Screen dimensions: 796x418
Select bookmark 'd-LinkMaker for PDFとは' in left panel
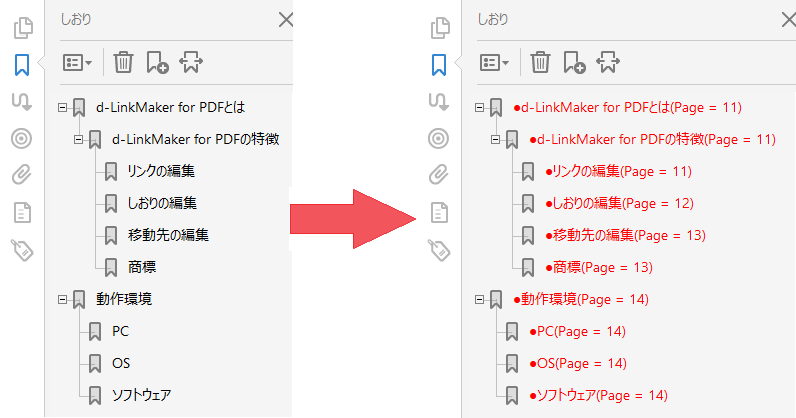pyautogui.click(x=171, y=108)
